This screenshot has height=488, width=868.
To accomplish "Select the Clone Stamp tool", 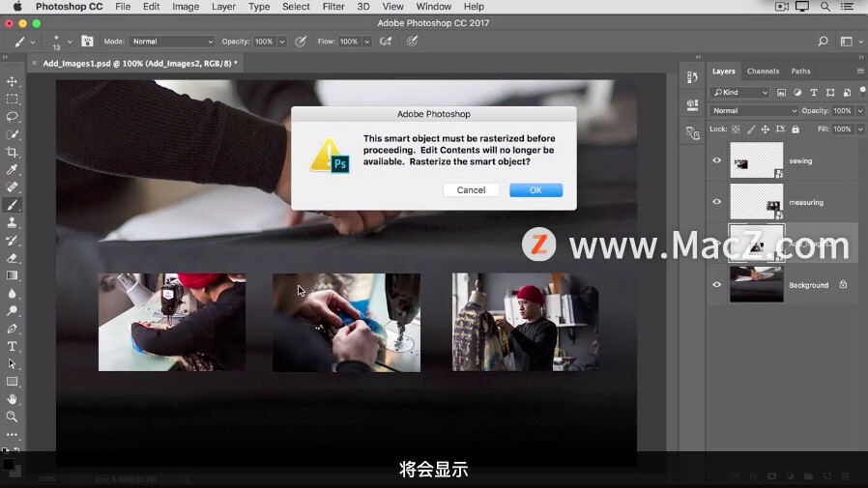I will tap(12, 222).
